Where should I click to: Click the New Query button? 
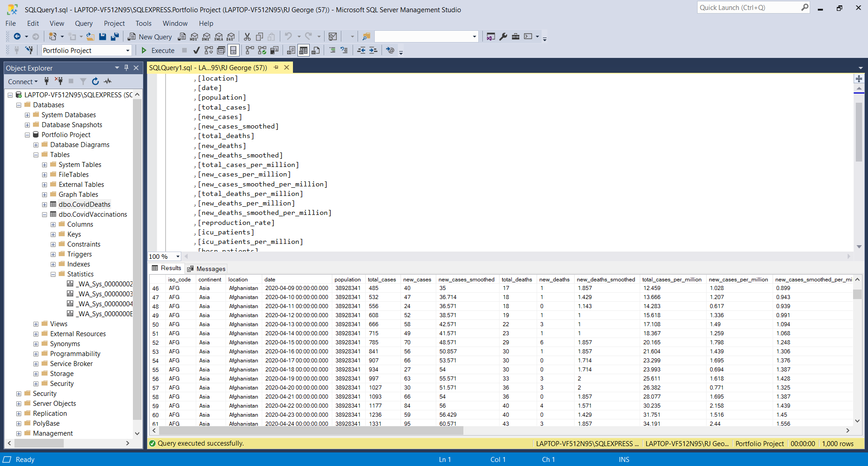pos(150,37)
